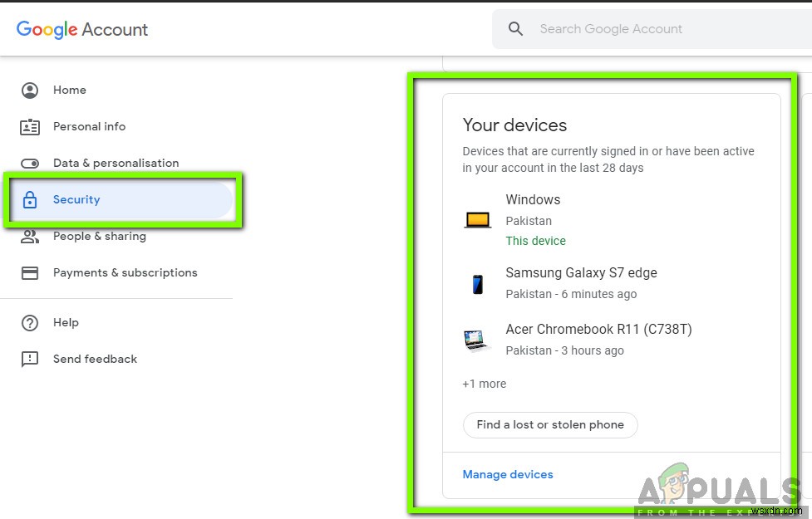Click the Security padlock icon

click(x=30, y=200)
